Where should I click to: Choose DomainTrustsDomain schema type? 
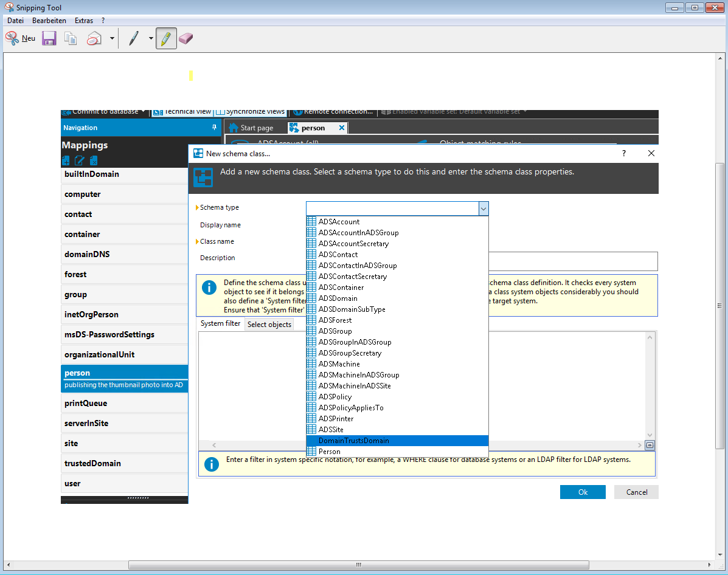point(397,441)
